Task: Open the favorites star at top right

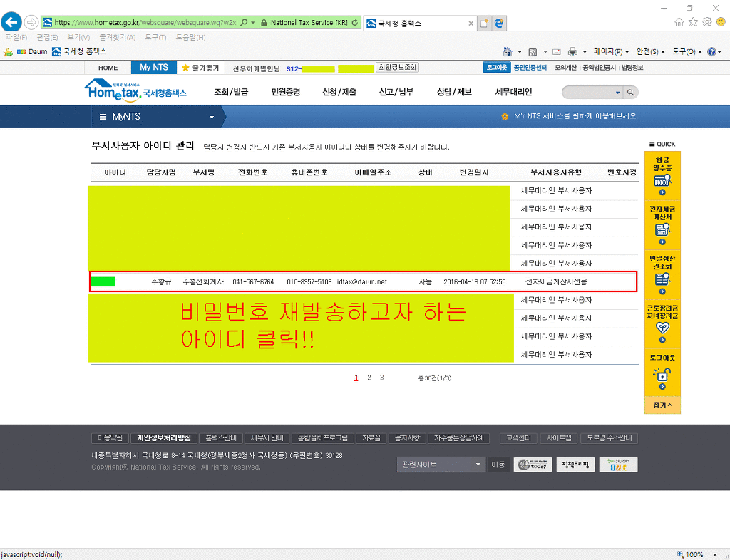Action: pos(693,22)
